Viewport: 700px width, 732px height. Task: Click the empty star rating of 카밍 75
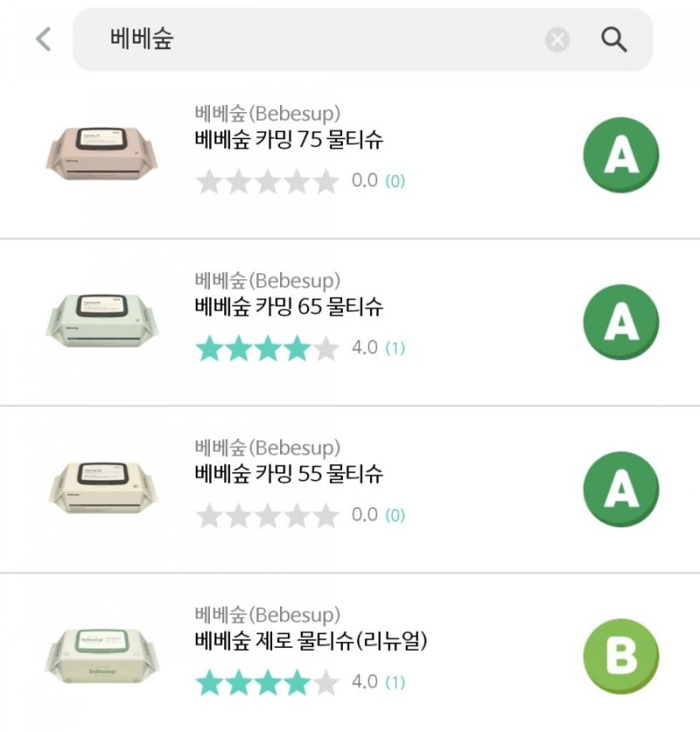(268, 181)
